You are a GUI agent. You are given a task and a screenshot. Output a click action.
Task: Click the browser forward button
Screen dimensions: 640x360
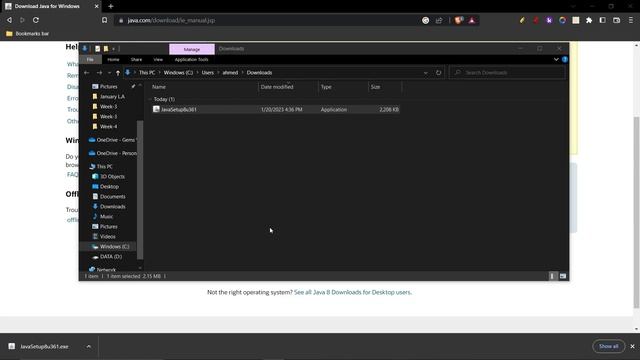22,20
